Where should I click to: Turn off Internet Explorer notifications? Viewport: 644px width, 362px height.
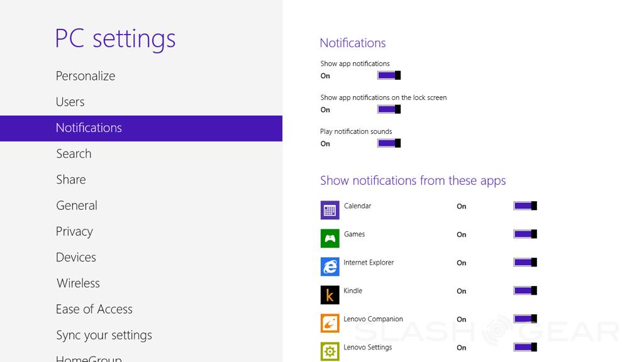pyautogui.click(x=525, y=262)
